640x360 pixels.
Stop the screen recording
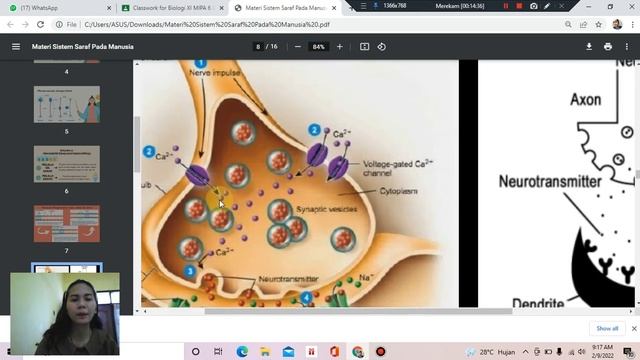519,6
